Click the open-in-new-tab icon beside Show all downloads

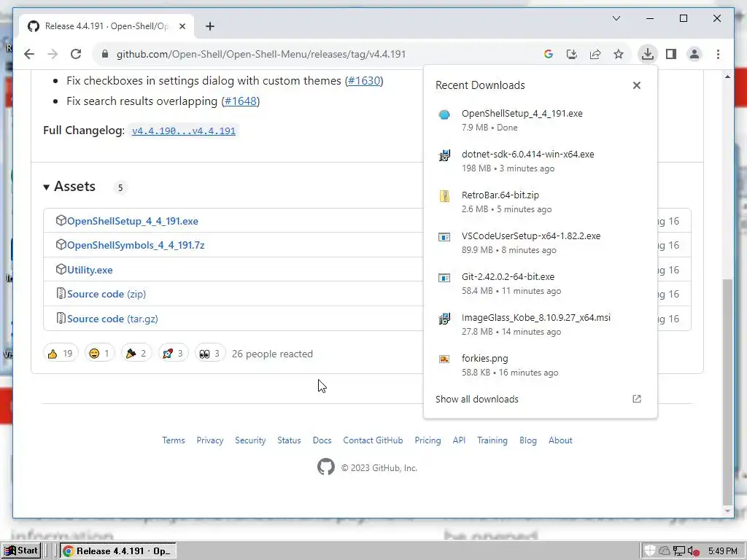tap(636, 399)
